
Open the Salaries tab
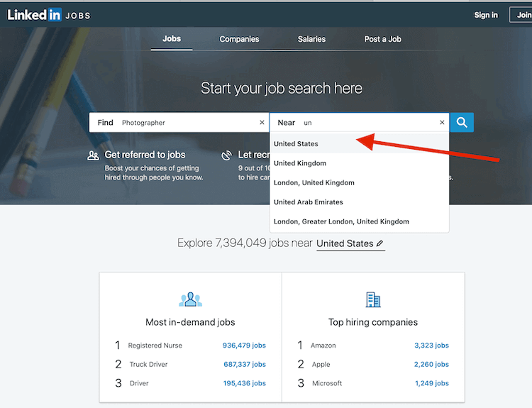(x=311, y=39)
